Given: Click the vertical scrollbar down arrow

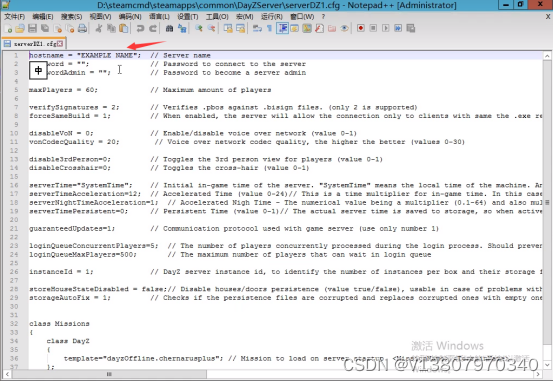Looking at the screenshot, I should pos(547,364).
